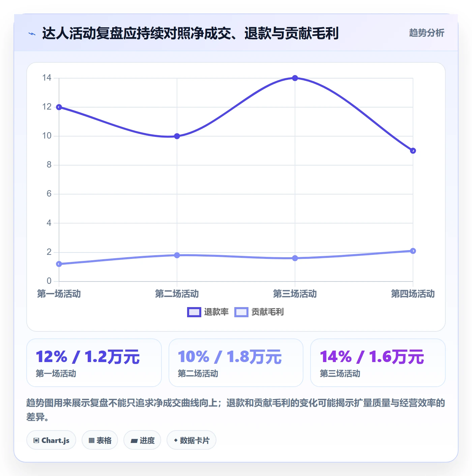The image size is (472, 476).
Task: Click the y-axis value 0
Action: tap(49, 281)
